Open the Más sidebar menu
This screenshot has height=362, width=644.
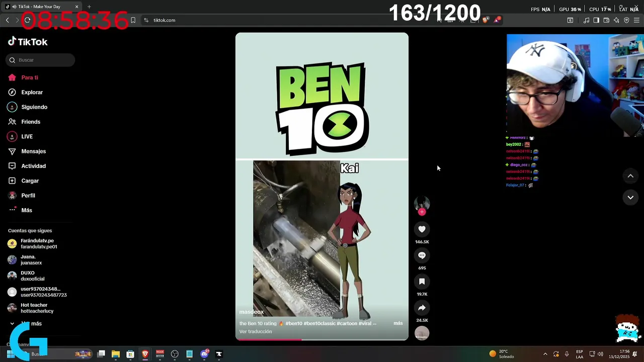click(20, 210)
